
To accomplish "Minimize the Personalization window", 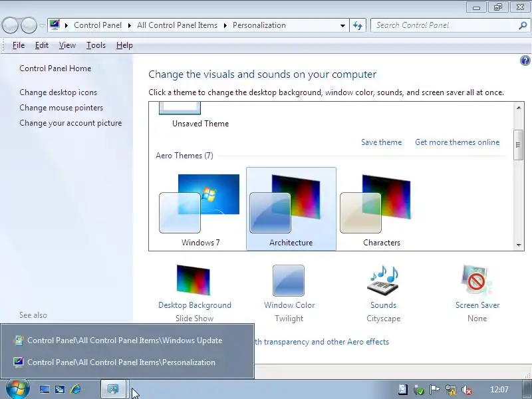I will tap(476, 7).
